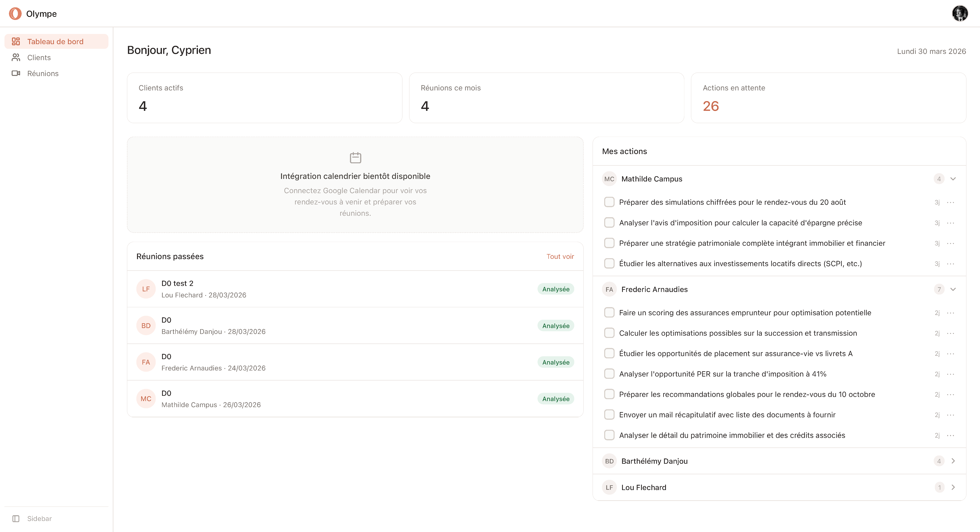980x532 pixels.
Task: Expand Barthélémy Danjou's actions
Action: [953, 461]
